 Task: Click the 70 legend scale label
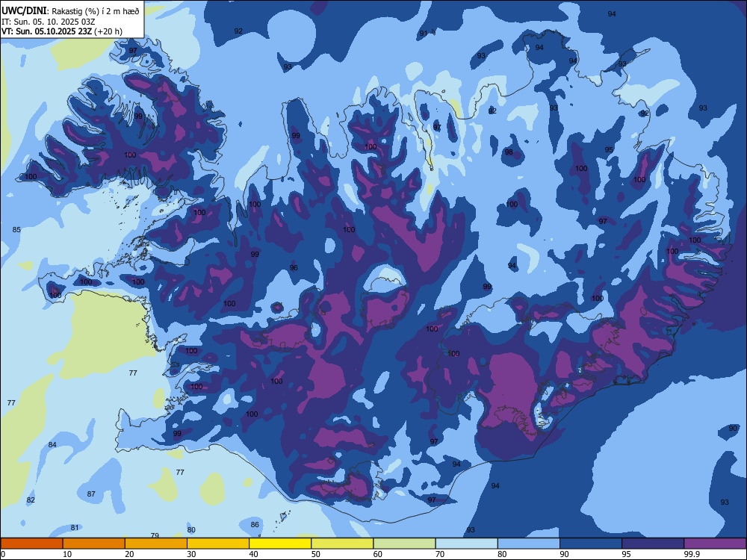440,554
